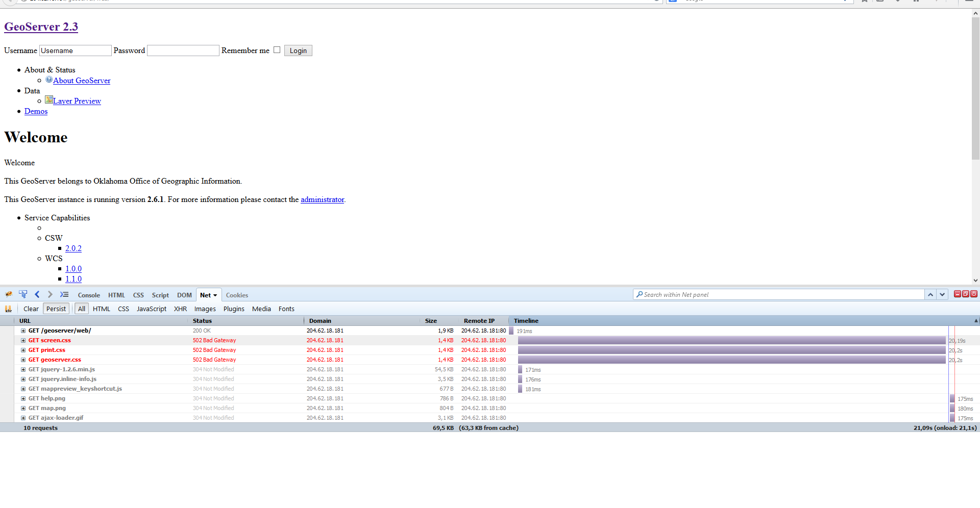
Task: Filter requests by Fonts type
Action: pos(286,309)
